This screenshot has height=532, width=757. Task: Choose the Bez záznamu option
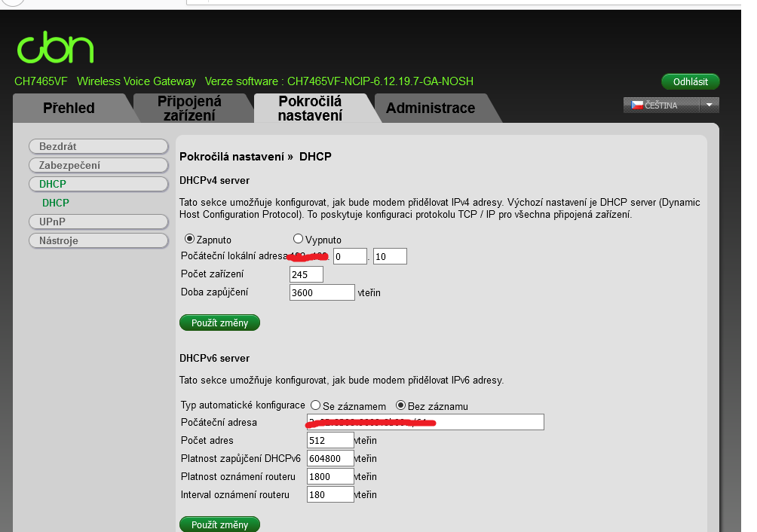[x=401, y=405]
